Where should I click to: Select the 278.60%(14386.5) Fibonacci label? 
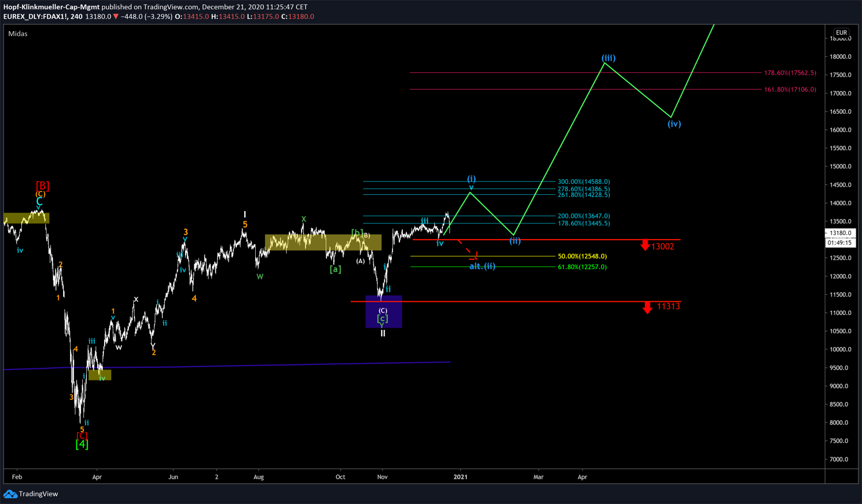[584, 189]
